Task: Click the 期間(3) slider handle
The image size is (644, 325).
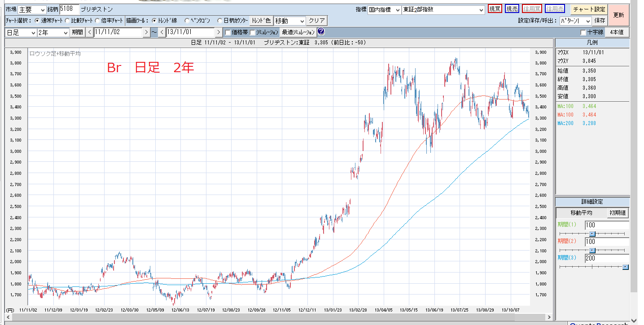Action: pyautogui.click(x=626, y=267)
